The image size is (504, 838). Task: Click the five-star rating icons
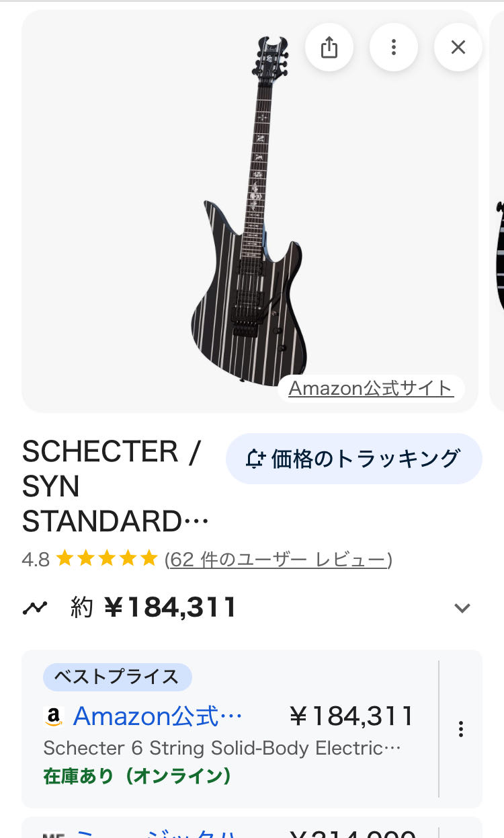coord(107,559)
